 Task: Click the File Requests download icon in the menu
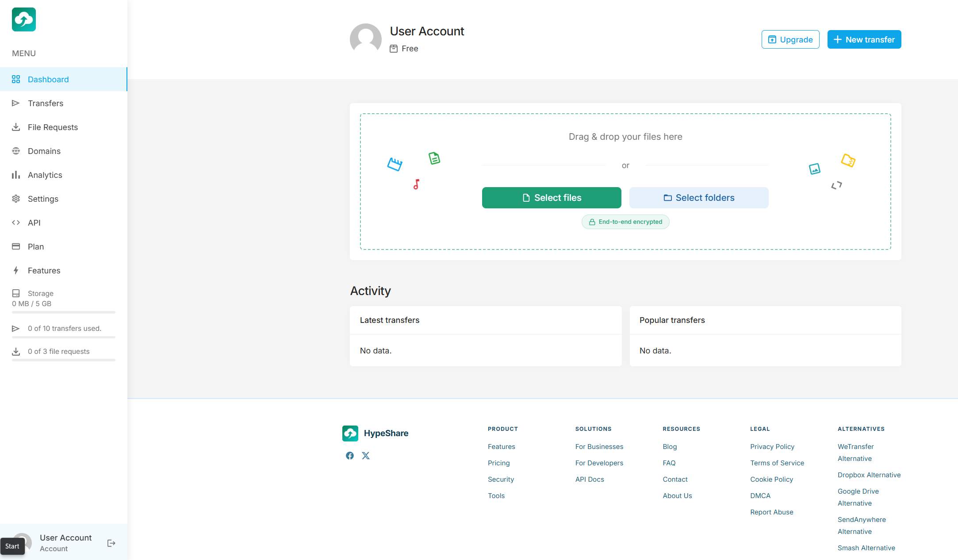(16, 127)
